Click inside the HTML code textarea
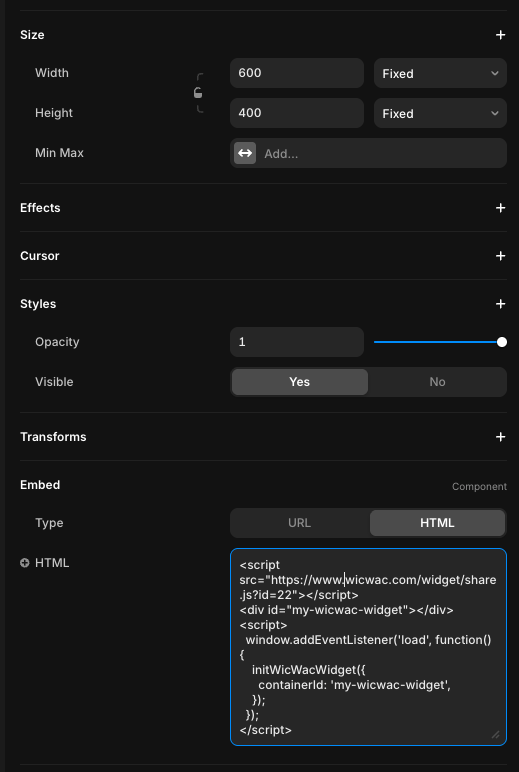519x772 pixels. coord(368,647)
